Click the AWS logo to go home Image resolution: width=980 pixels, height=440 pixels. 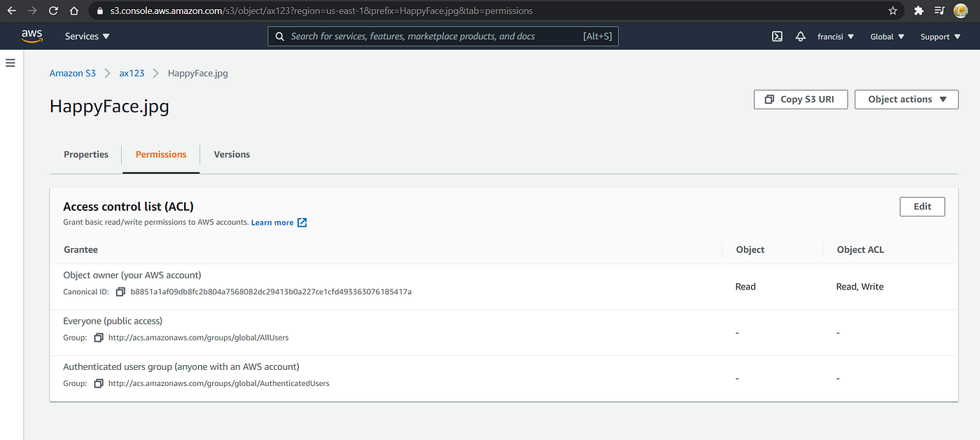(x=31, y=36)
